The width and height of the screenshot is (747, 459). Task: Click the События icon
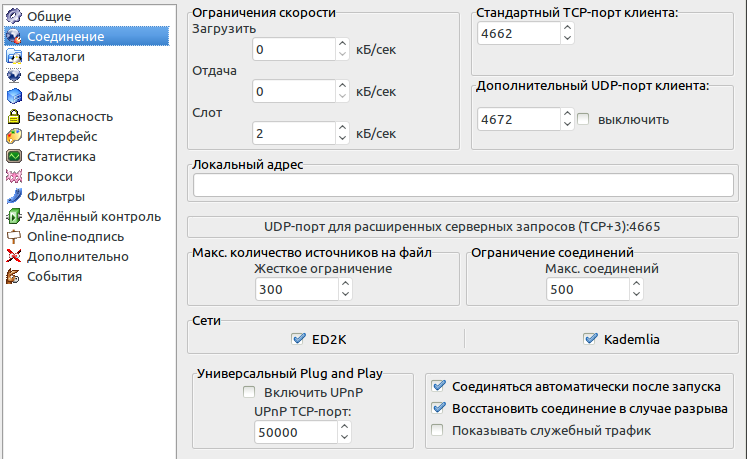coord(14,276)
